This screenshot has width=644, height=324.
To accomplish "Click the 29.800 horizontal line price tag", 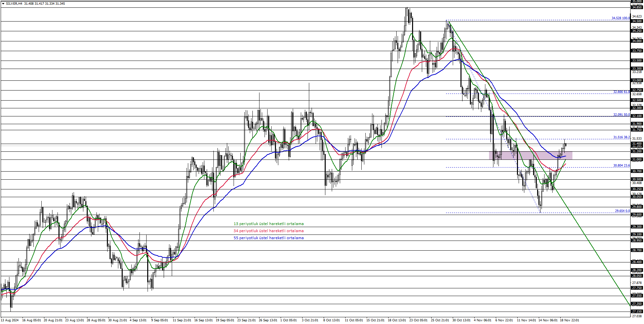I will click(637, 207).
